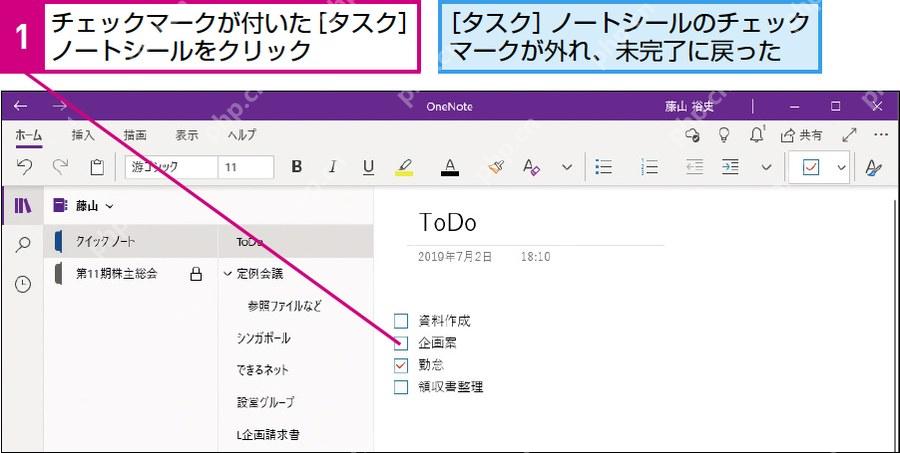The height and width of the screenshot is (453, 900).
Task: Open the styles pen icon
Action: point(874,168)
